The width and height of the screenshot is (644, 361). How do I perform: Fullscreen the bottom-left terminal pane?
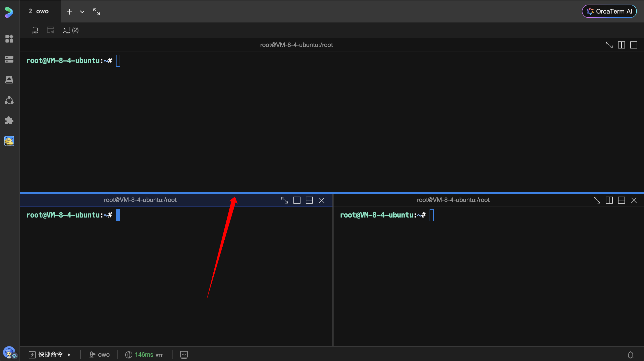[284, 200]
